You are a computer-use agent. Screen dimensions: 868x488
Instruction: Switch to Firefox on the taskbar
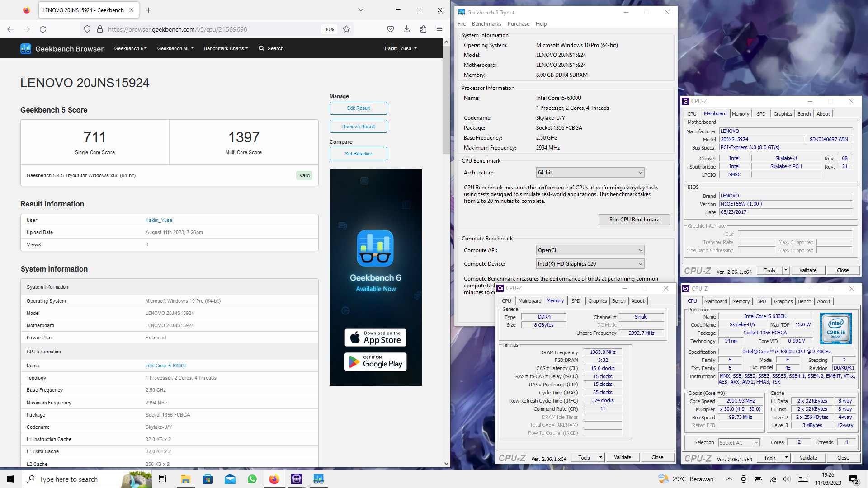274,479
